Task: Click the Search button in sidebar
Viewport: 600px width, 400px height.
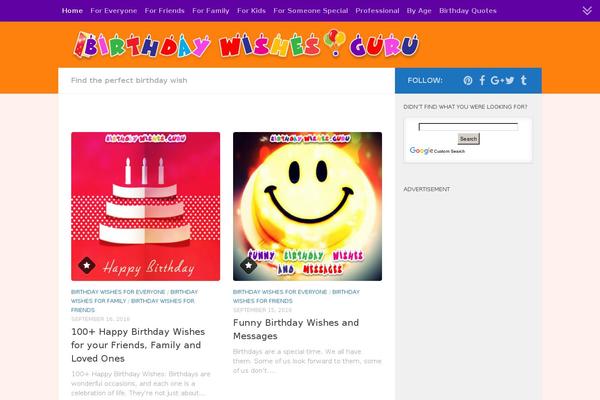Action: (468, 139)
